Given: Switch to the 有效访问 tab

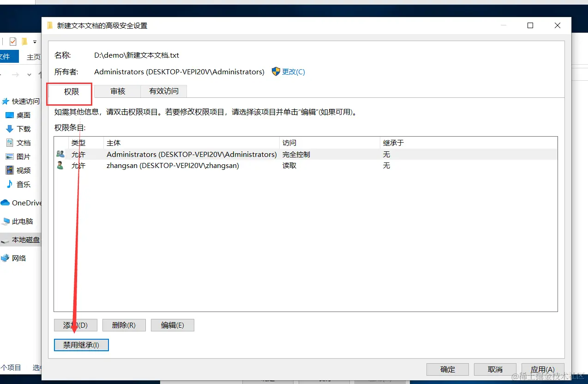Looking at the screenshot, I should click(163, 91).
